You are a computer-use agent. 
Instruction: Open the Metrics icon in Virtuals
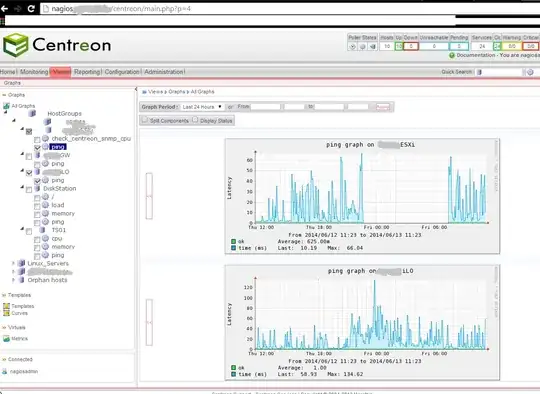[6, 339]
